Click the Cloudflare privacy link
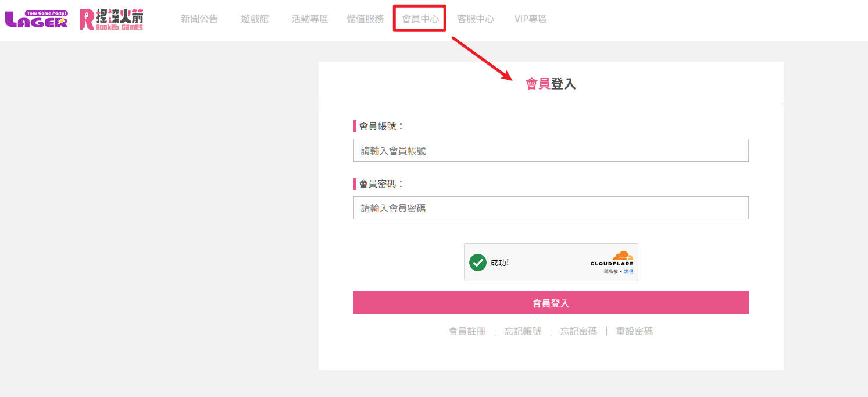Screen dimensions: 868x397 click(x=611, y=271)
